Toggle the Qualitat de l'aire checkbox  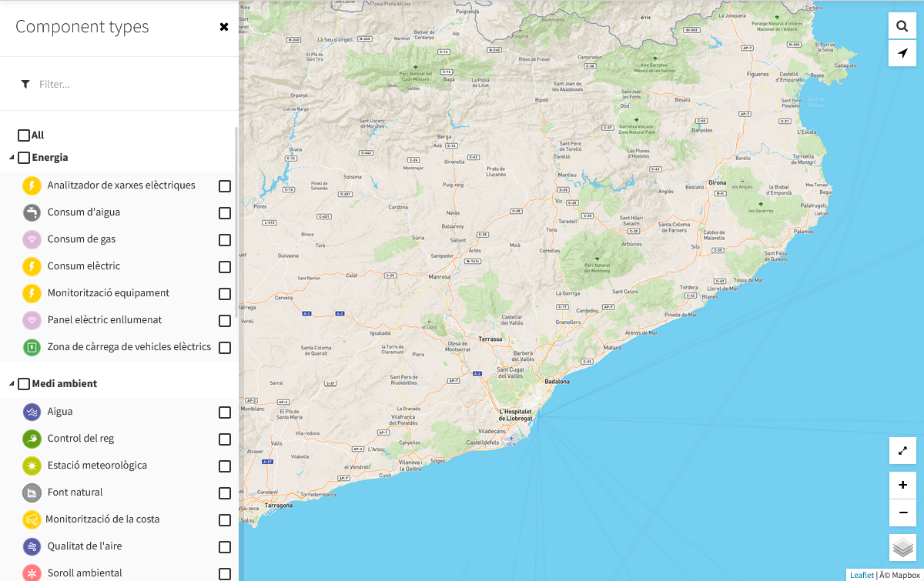(x=225, y=547)
